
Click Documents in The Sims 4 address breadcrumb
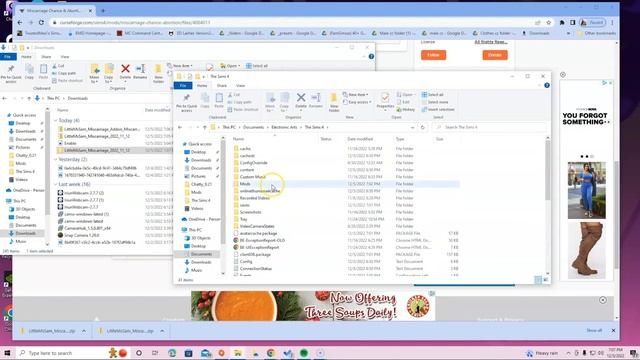[x=253, y=127]
